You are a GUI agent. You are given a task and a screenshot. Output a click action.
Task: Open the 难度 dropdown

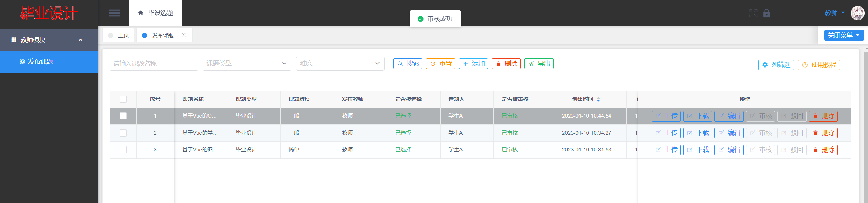point(340,64)
